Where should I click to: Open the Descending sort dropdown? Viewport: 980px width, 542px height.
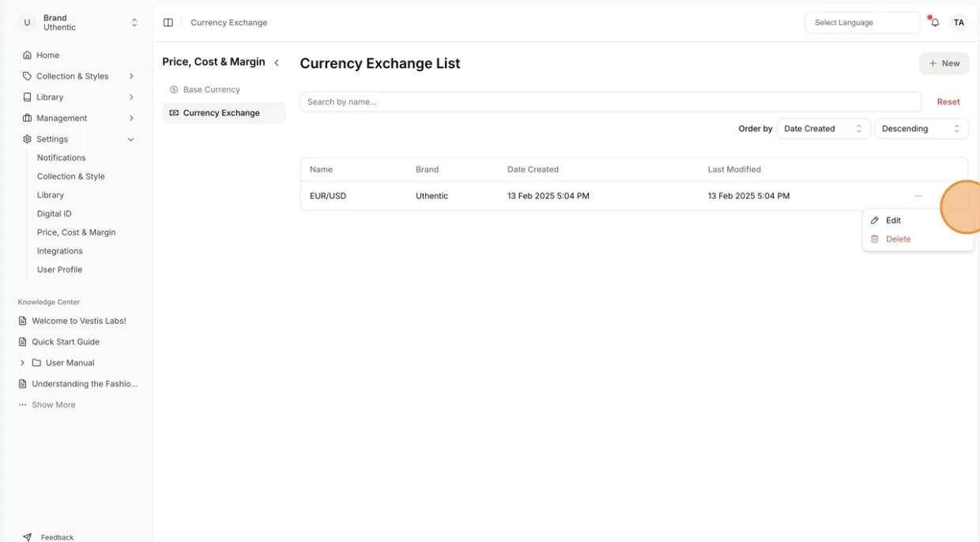922,129
